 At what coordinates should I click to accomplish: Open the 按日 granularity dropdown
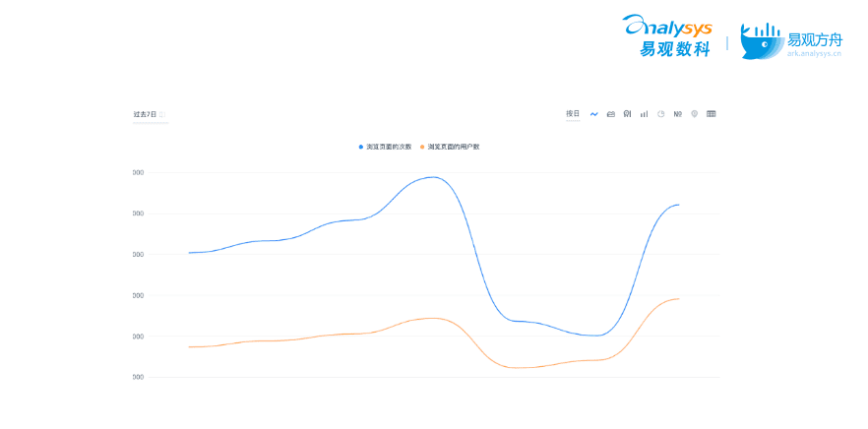tap(573, 114)
